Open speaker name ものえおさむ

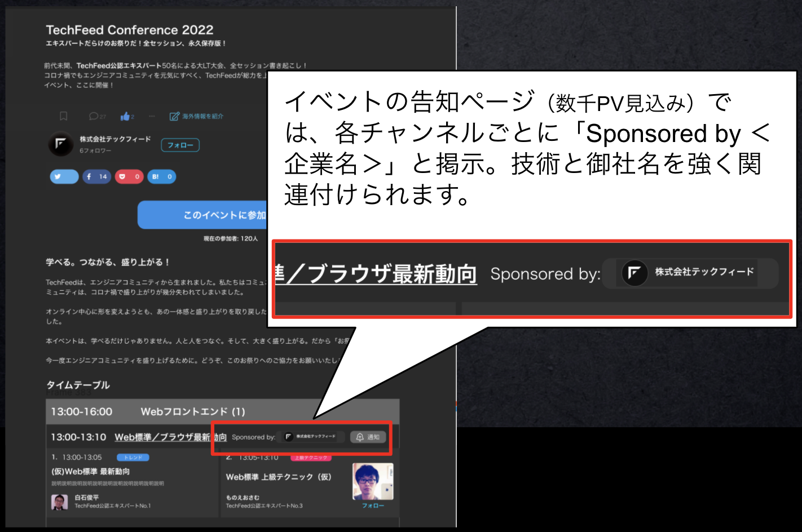[x=243, y=498]
